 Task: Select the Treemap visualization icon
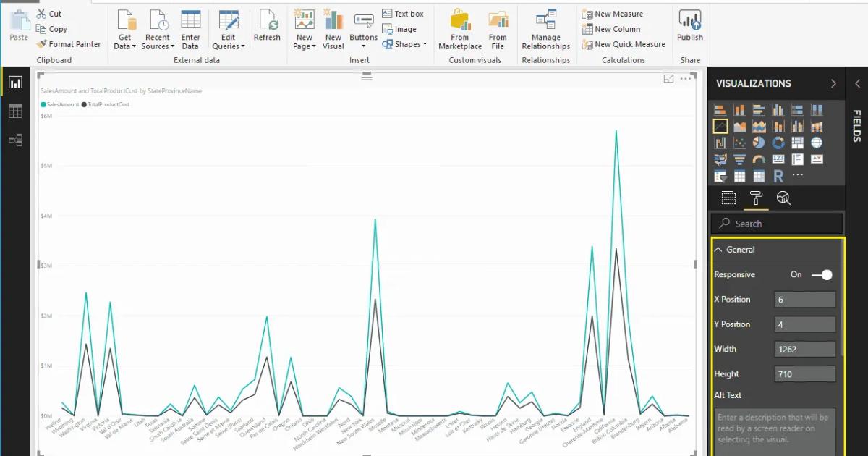click(797, 143)
